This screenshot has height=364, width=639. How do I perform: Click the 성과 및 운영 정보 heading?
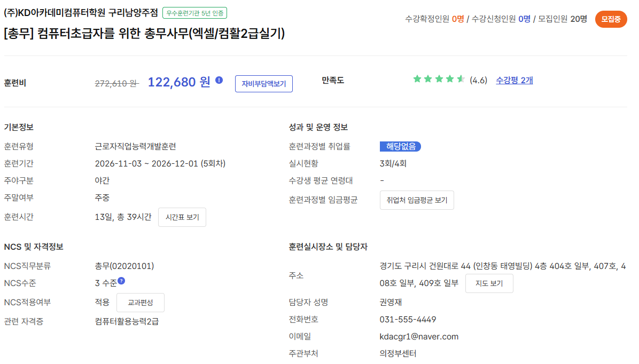[318, 128]
